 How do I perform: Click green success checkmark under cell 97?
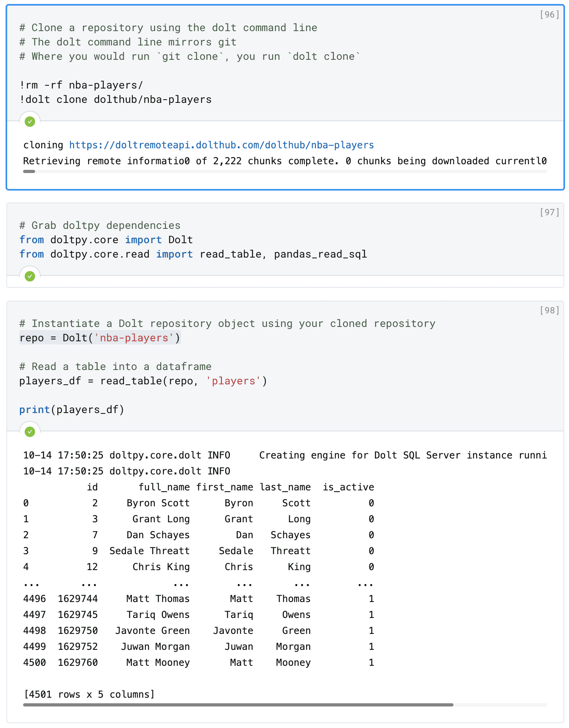[x=30, y=276]
